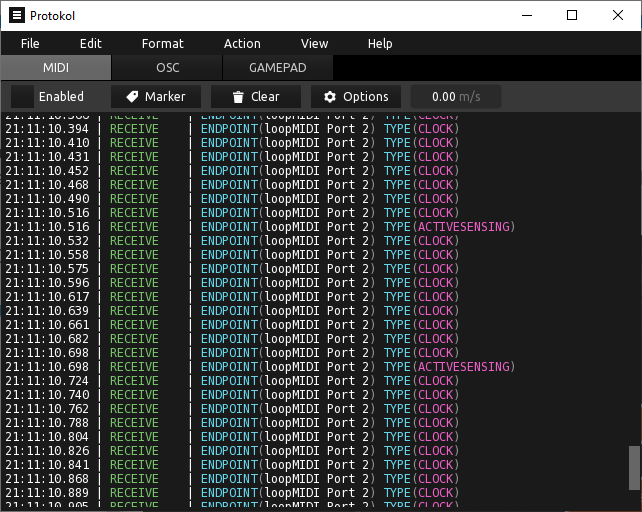Click the Options gear icon
The image size is (642, 512).
tap(330, 97)
